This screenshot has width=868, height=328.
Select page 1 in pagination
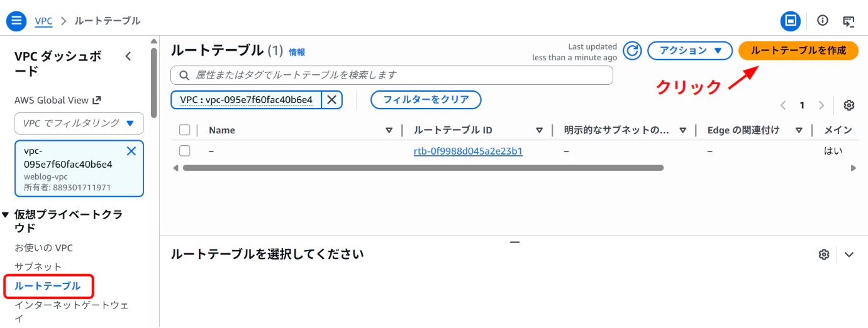[x=802, y=105]
